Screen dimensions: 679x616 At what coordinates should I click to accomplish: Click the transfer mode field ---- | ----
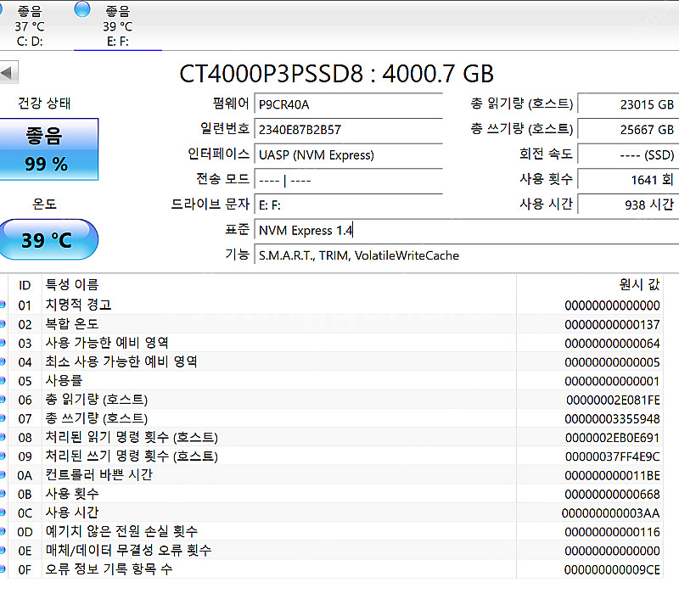[348, 180]
